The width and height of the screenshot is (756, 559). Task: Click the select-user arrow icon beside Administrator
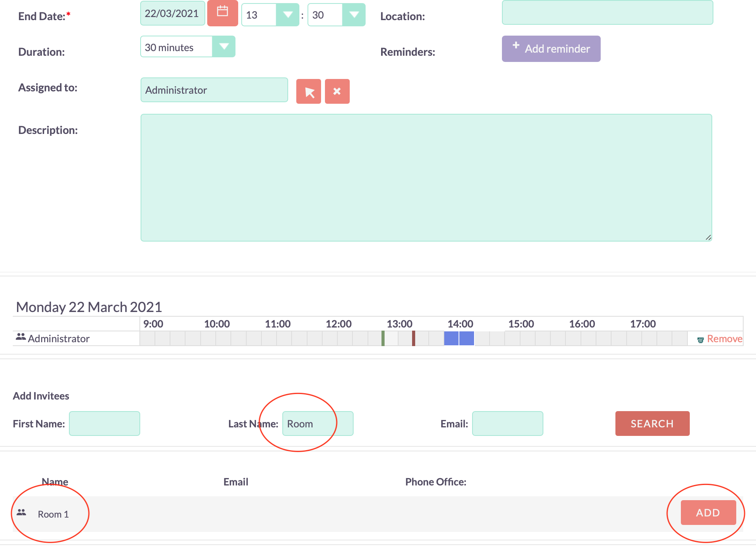(309, 91)
